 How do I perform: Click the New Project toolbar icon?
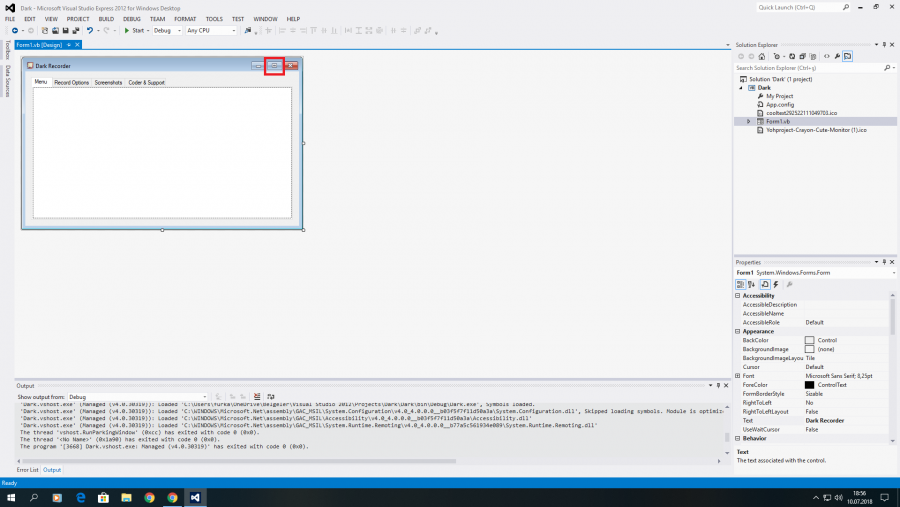(x=45, y=30)
